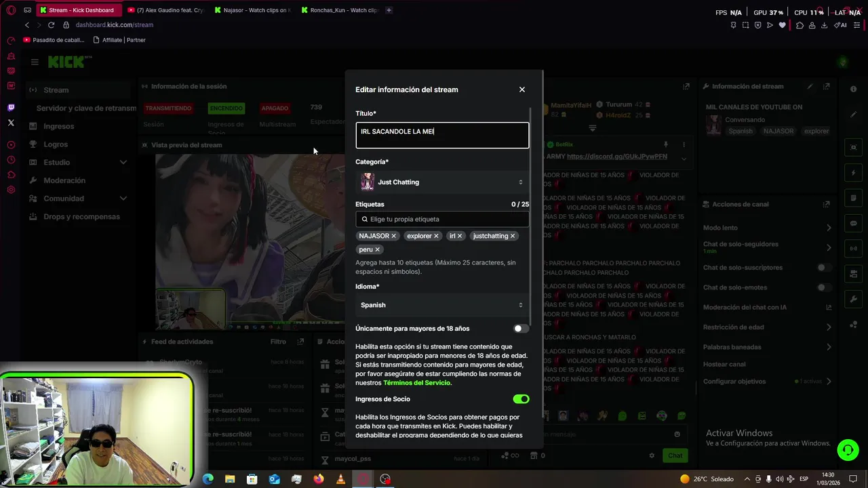Open Microsoft Edge from taskbar

pyautogui.click(x=208, y=479)
